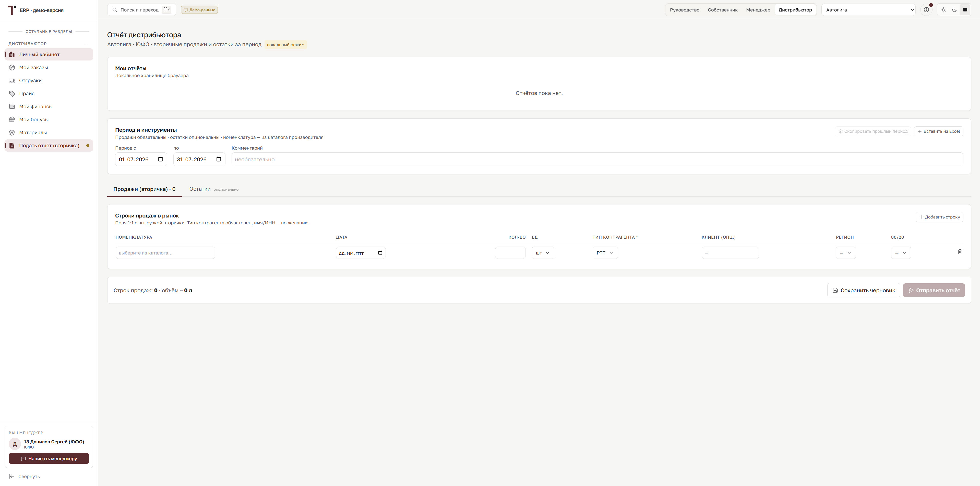Collapse sidebar with Свернуть

tap(24, 477)
